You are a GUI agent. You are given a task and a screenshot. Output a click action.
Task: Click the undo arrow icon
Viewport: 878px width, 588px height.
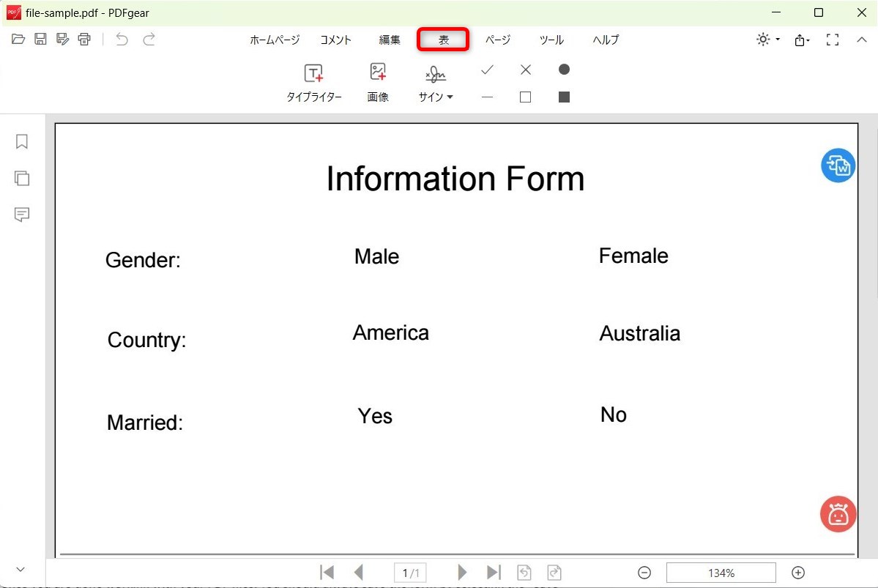122,40
